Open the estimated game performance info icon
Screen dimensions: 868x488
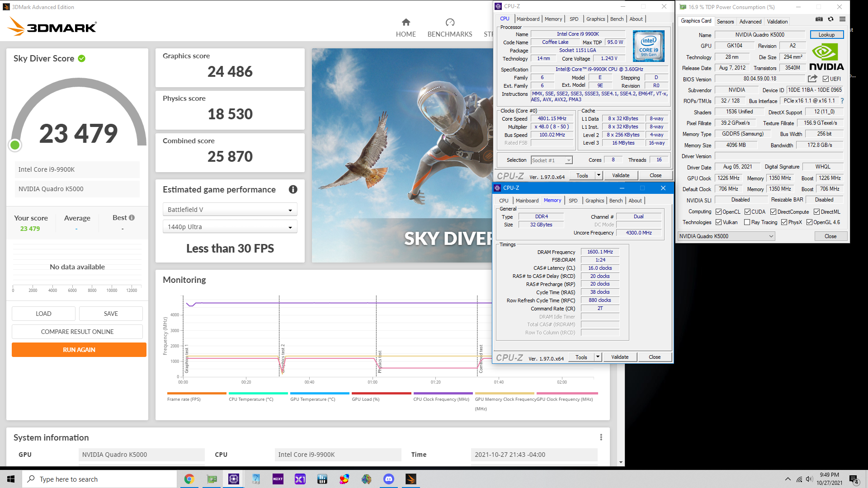(x=293, y=189)
